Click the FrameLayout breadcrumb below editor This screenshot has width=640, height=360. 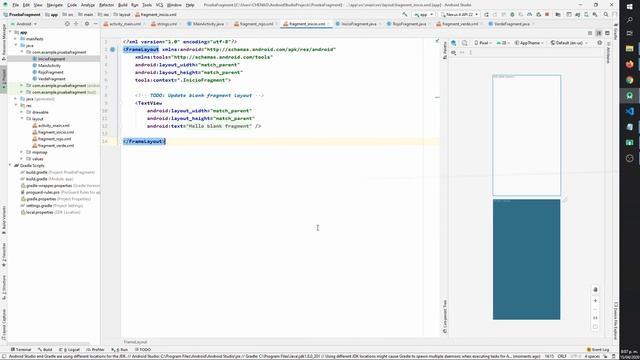tap(135, 342)
